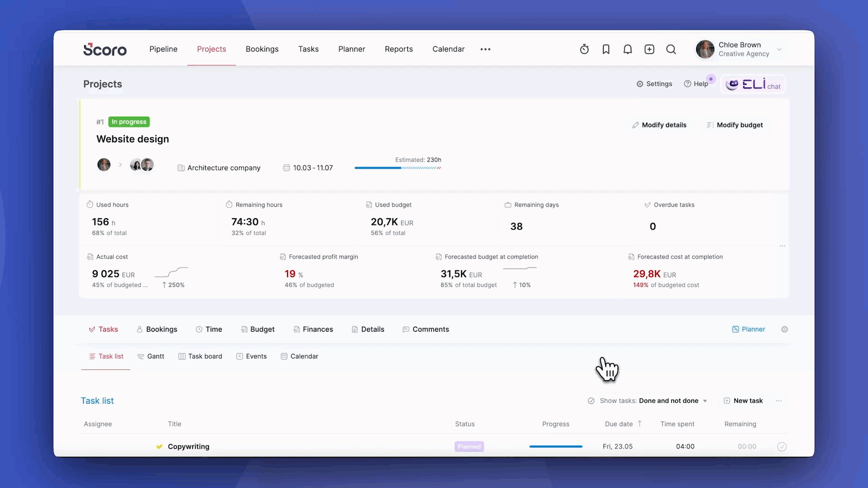Click the Forecasted budget at completion icon
Viewport: 868px width, 488px height.
pos(439,257)
